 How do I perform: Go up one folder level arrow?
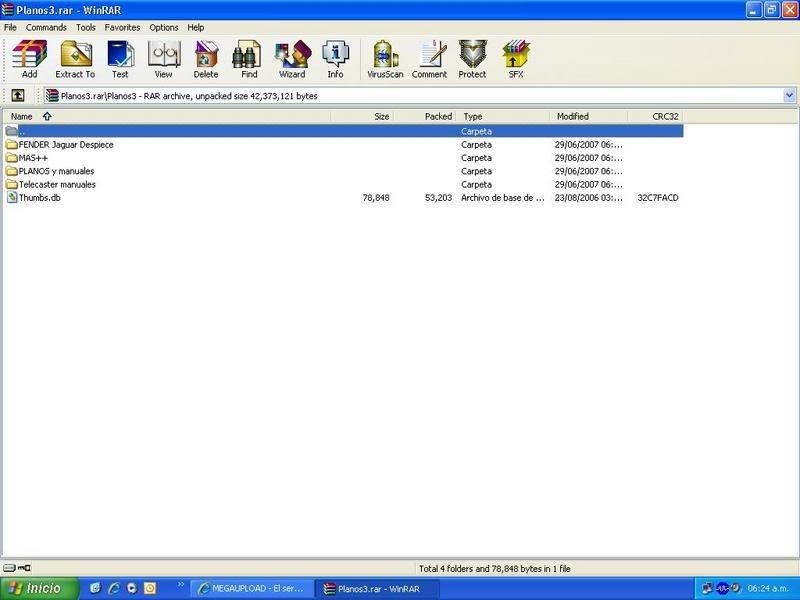(18, 95)
